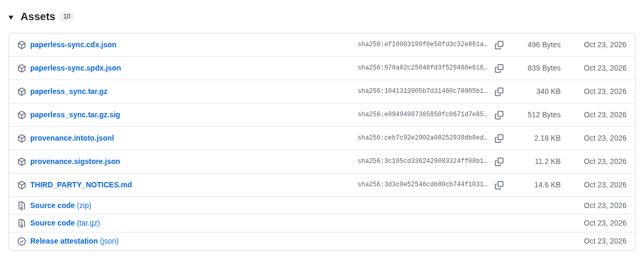644x259 pixels.
Task: Select hash text sha256:978a02c25048fd3f529460e616…
Action: click(x=422, y=68)
